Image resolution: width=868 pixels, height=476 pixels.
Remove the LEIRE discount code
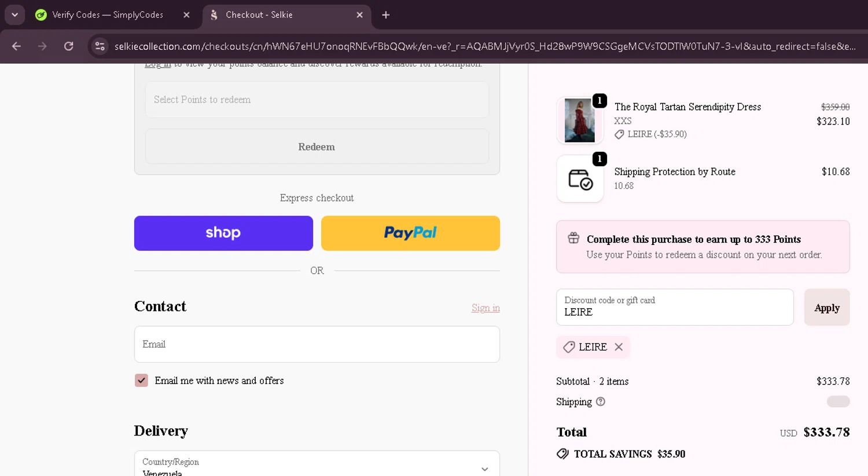click(x=619, y=347)
